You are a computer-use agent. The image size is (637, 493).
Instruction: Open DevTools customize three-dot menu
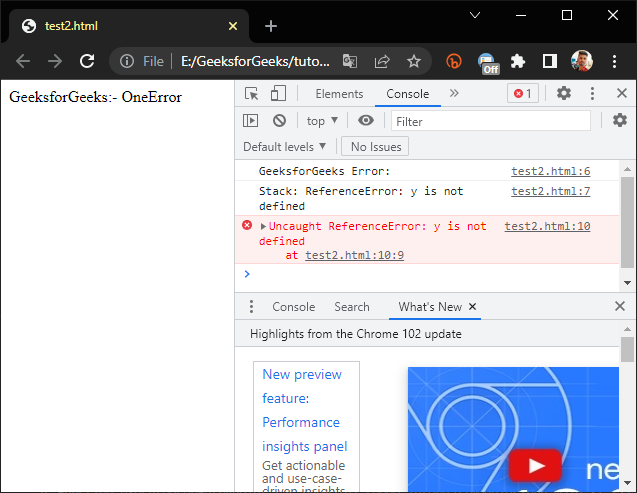[592, 93]
